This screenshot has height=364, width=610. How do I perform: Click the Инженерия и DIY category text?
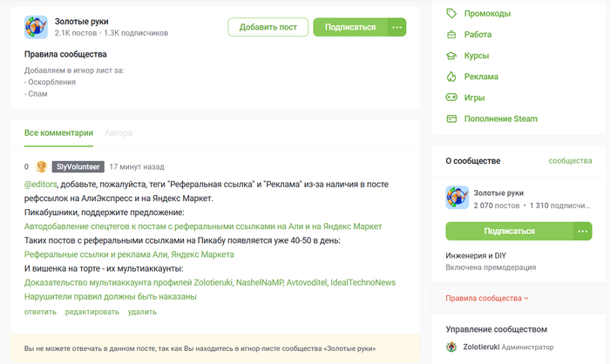point(476,255)
